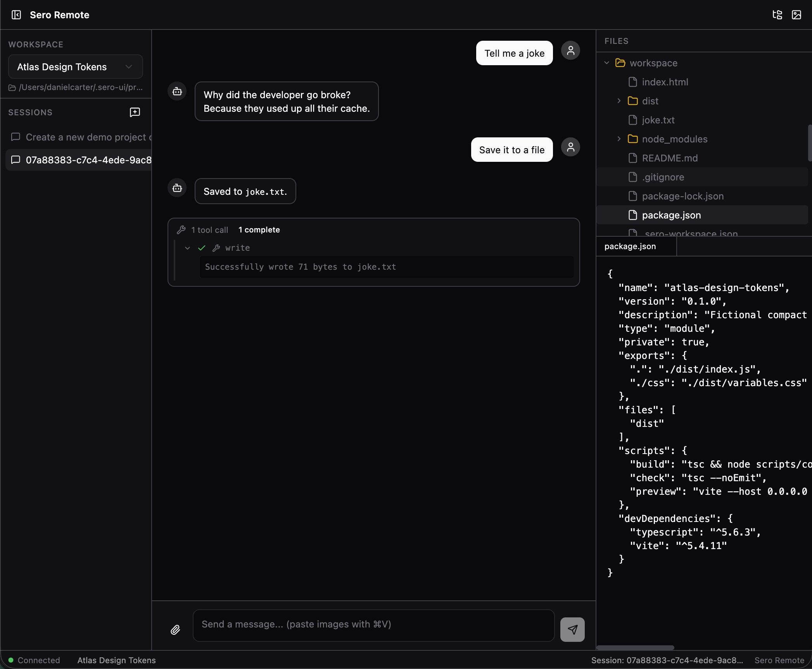812x669 pixels.
Task: Click the green checkmark beside the write tool
Action: pos(201,248)
